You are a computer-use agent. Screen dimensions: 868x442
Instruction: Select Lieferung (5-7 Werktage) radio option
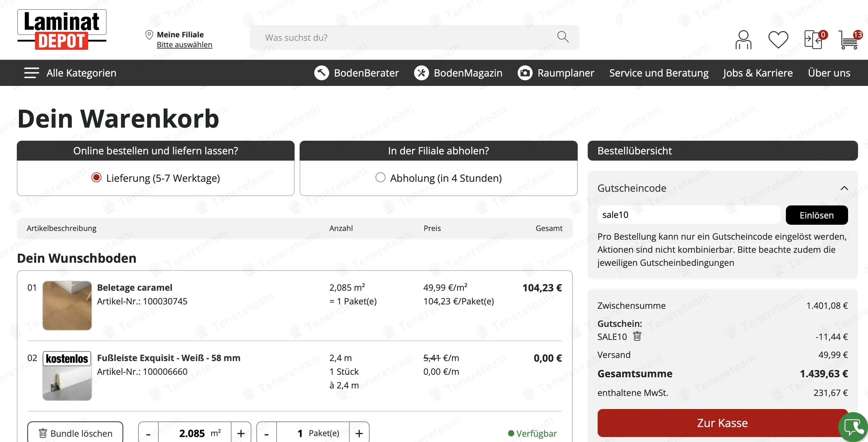point(96,177)
